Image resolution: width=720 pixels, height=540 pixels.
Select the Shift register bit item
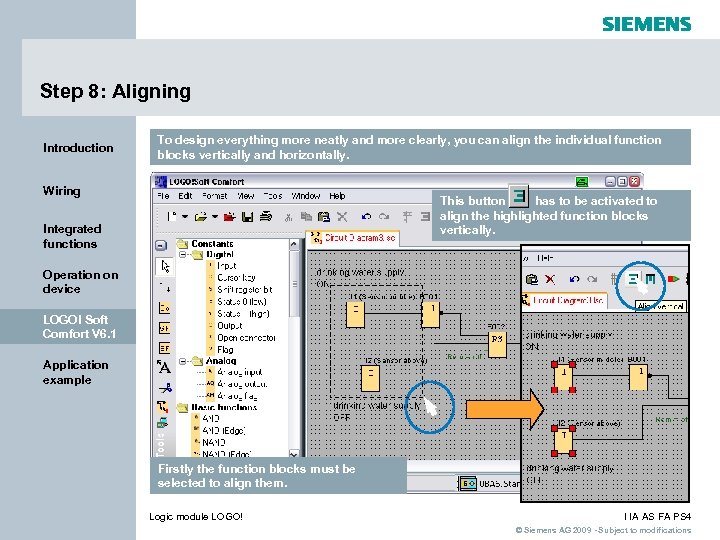pyautogui.click(x=245, y=290)
